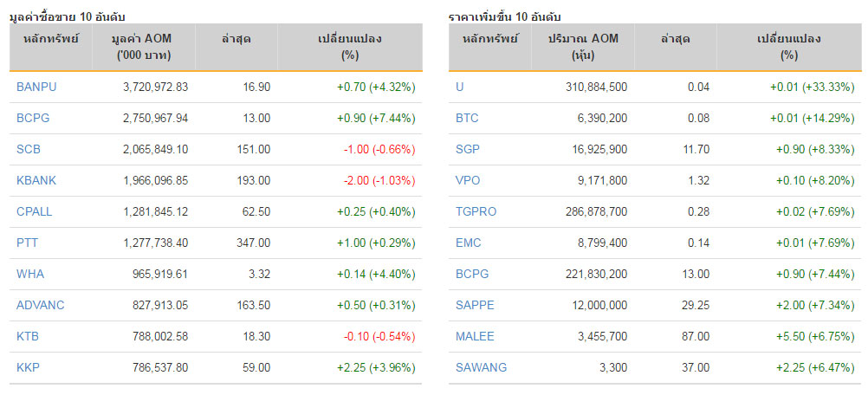Open the U stock link in gainers
This screenshot has height=395, width=868.
point(459,87)
